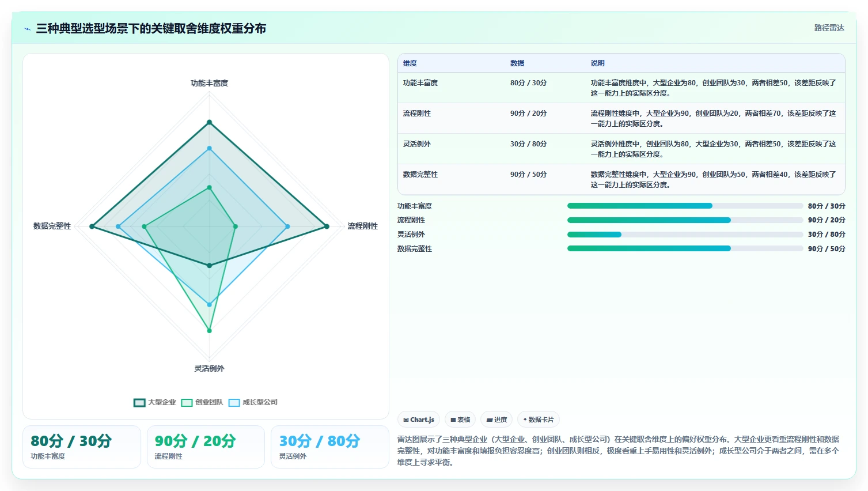The height and width of the screenshot is (491, 868).
Task: Click the 数据完整性 progress bar
Action: 685,248
